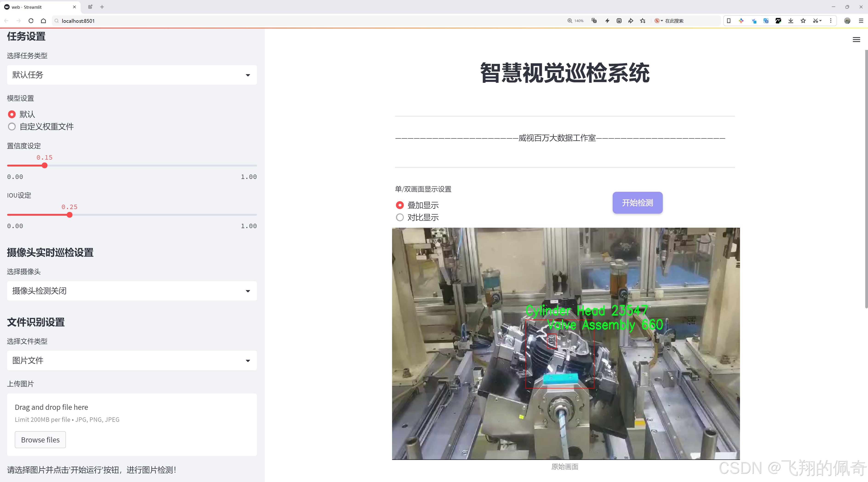
Task: Go to browser home page icon
Action: click(43, 21)
